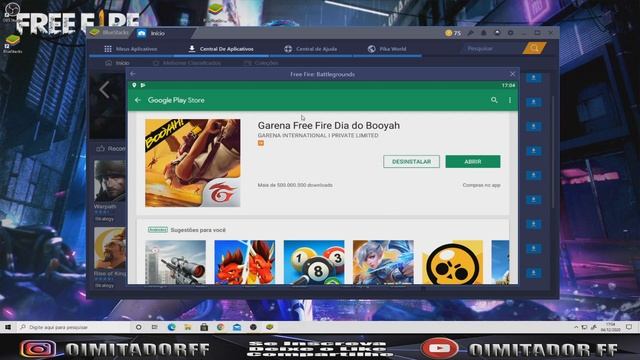This screenshot has height=360, width=640.
Task: Open the Início sub-navigation item
Action: point(118,63)
